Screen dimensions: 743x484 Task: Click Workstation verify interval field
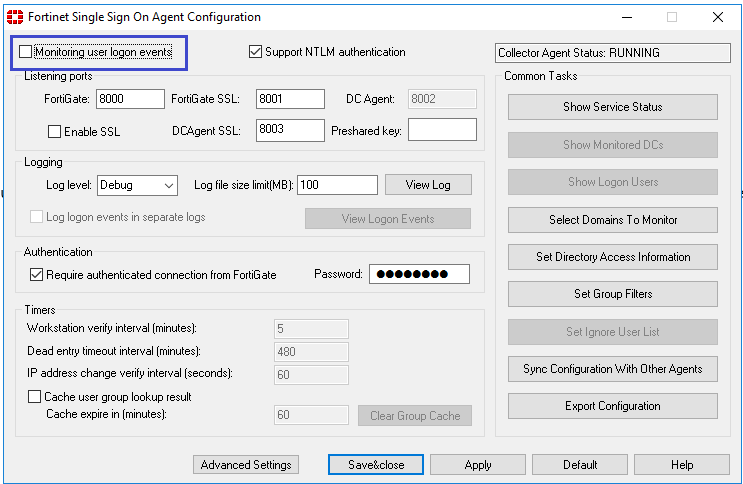pyautogui.click(x=311, y=329)
